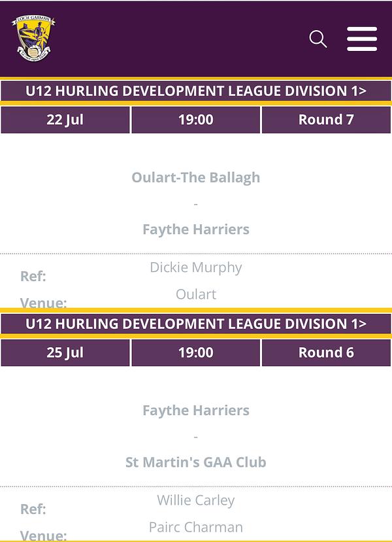Select the 25 Jul date cell
Viewport: 392px width, 542px height.
point(65,352)
